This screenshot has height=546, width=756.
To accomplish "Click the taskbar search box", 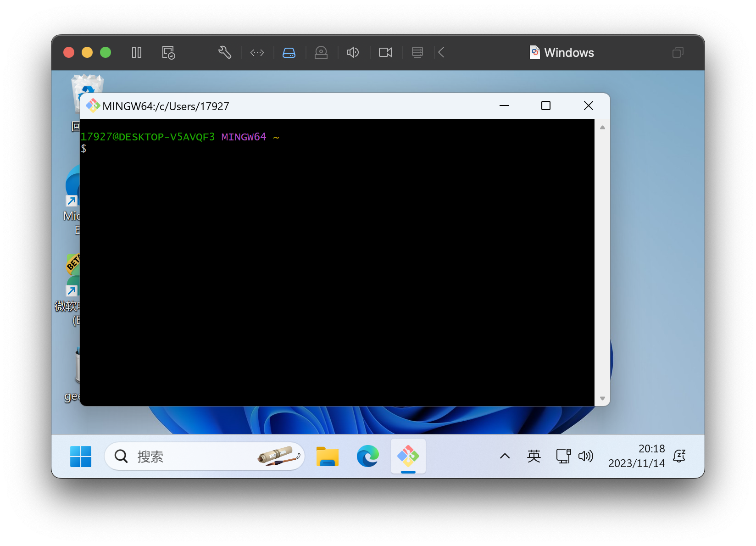I will (x=205, y=457).
